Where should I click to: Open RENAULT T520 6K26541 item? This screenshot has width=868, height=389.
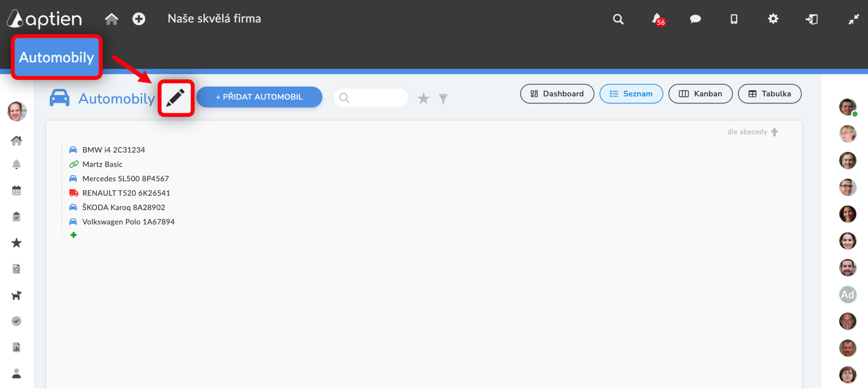coord(126,193)
